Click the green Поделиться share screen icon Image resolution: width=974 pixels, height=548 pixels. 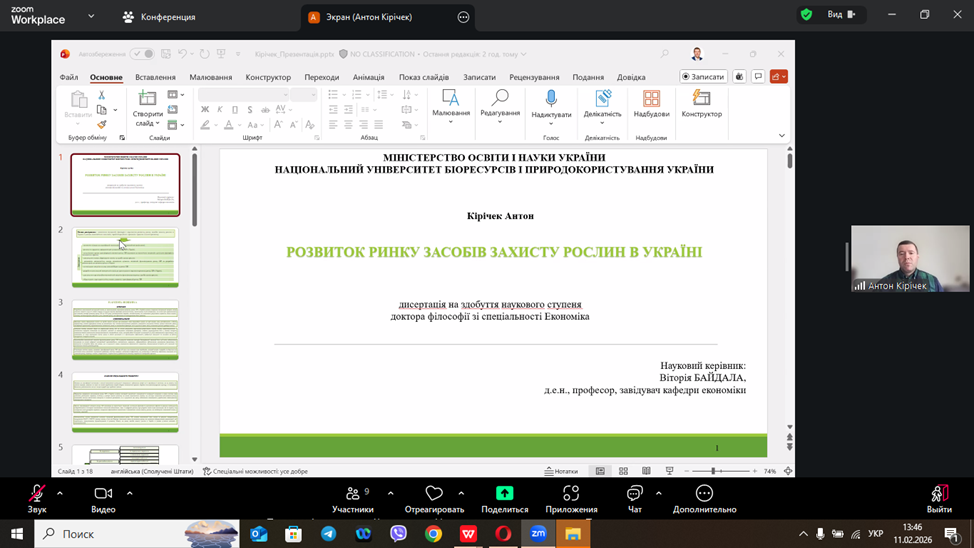pos(504,493)
